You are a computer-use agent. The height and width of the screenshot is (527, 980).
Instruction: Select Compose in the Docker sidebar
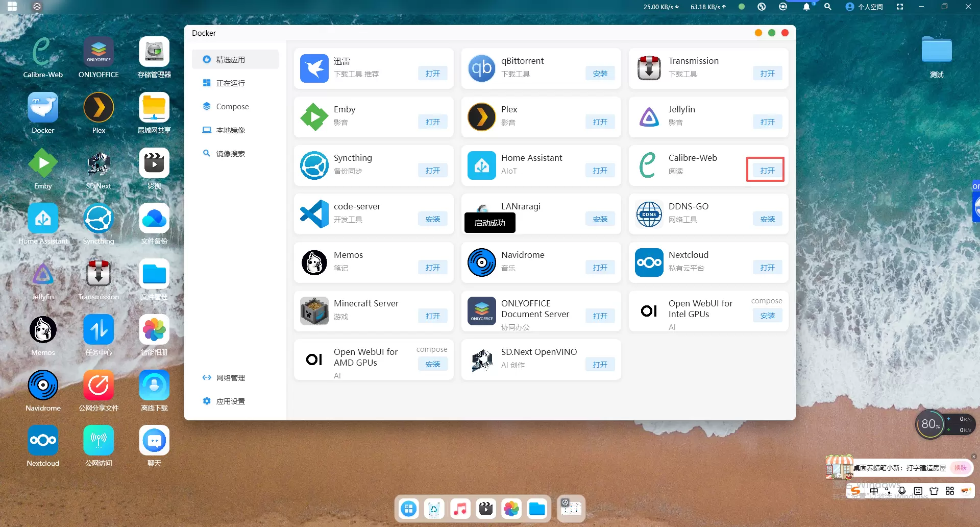coord(232,107)
